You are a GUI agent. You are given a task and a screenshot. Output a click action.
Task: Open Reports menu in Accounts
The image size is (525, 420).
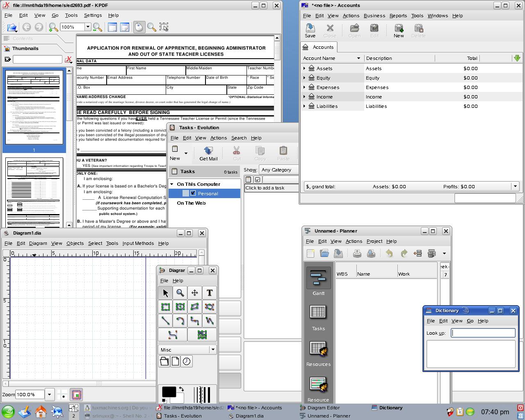click(398, 16)
